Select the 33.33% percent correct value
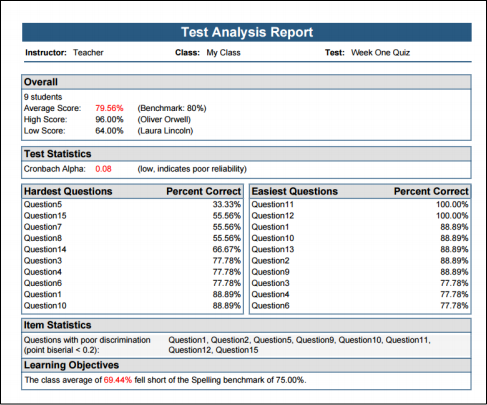Image resolution: width=487 pixels, height=405 pixels. pos(227,204)
